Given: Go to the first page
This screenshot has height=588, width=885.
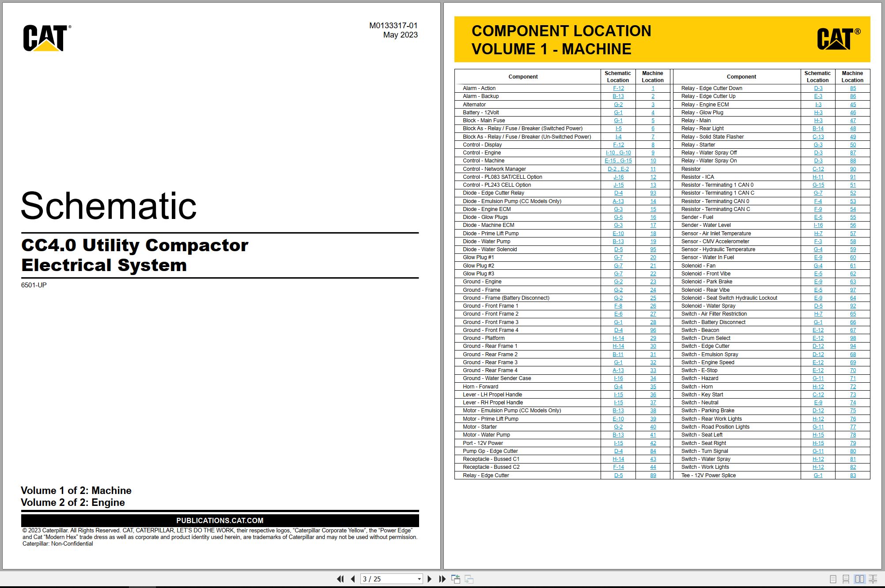Looking at the screenshot, I should [340, 579].
